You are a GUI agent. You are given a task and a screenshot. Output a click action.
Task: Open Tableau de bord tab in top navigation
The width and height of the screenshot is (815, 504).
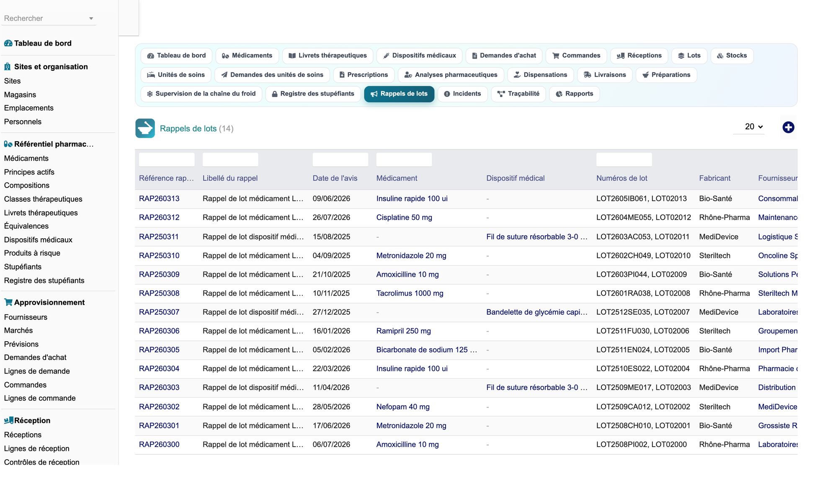(x=176, y=56)
